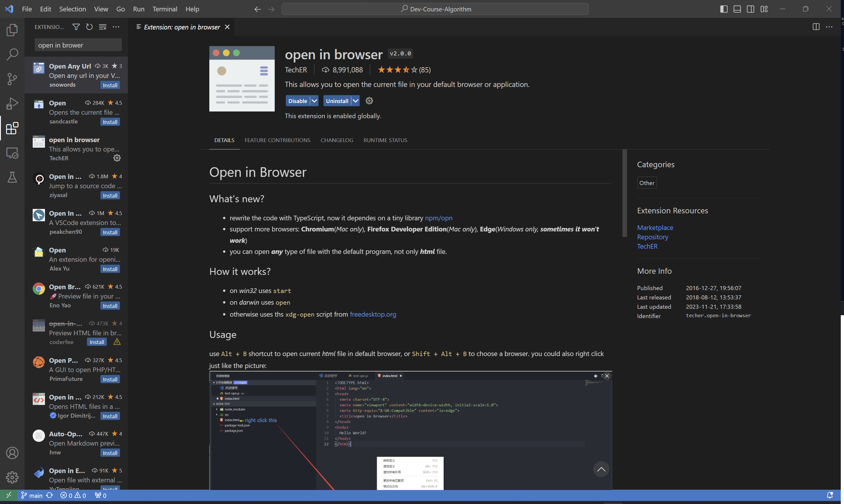Install sandcastle's Open extension

point(110,122)
